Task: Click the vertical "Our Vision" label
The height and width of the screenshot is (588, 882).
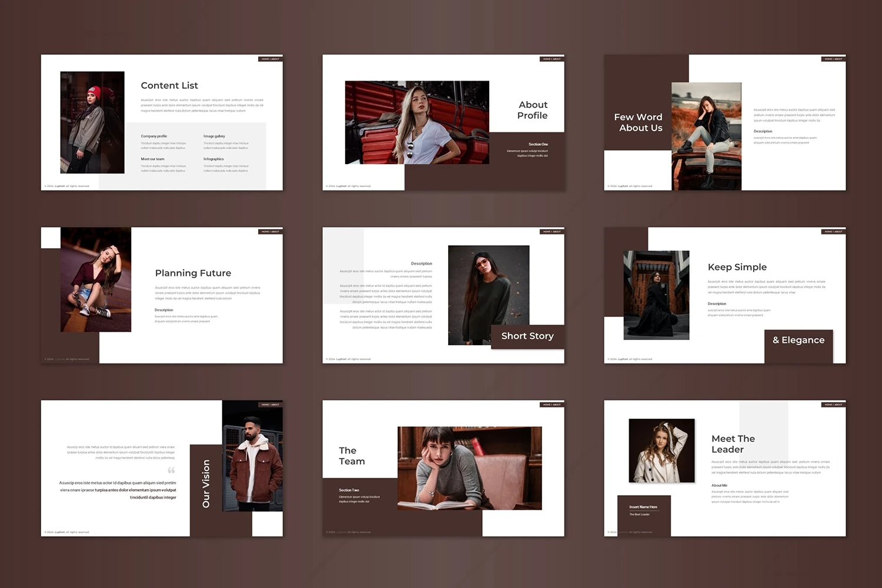Action: coord(206,483)
